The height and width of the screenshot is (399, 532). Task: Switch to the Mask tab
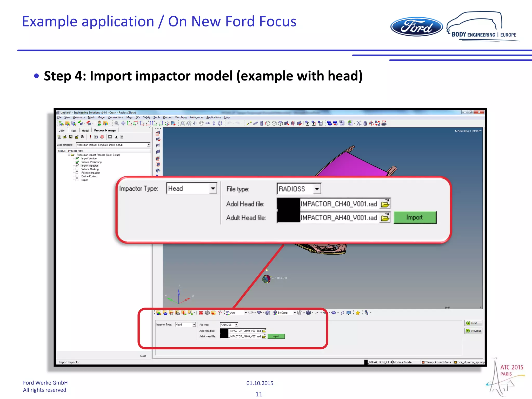[74, 131]
